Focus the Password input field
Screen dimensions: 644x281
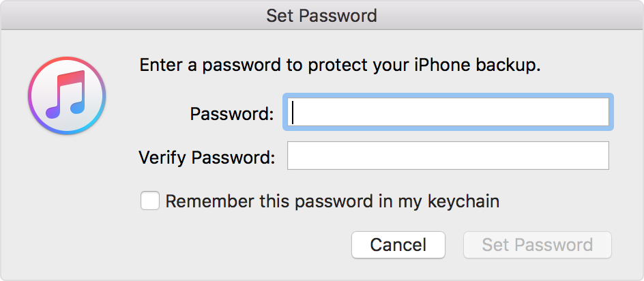tap(449, 113)
